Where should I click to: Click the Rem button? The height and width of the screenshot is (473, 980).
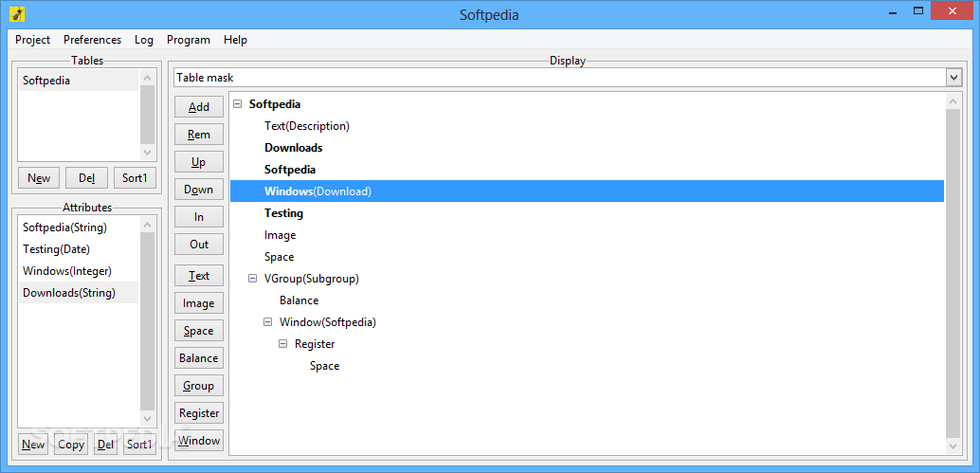tap(199, 135)
